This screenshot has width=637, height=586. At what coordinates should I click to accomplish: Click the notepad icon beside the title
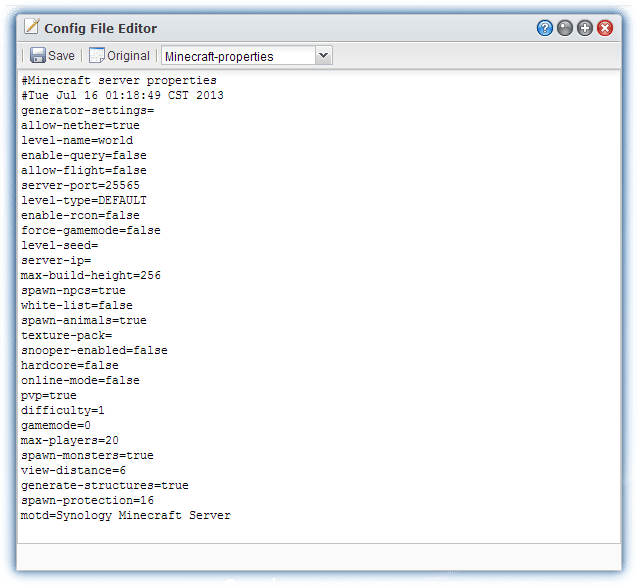point(31,27)
